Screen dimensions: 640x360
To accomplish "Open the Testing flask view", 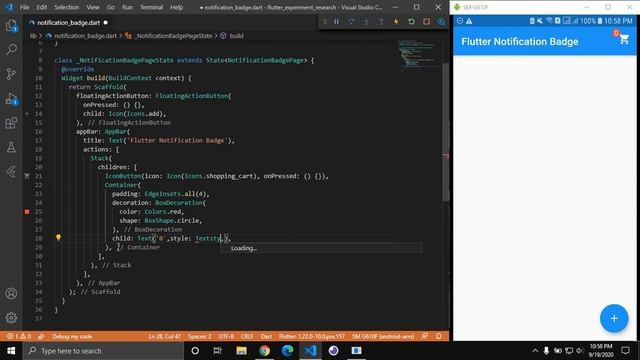I will (x=11, y=147).
